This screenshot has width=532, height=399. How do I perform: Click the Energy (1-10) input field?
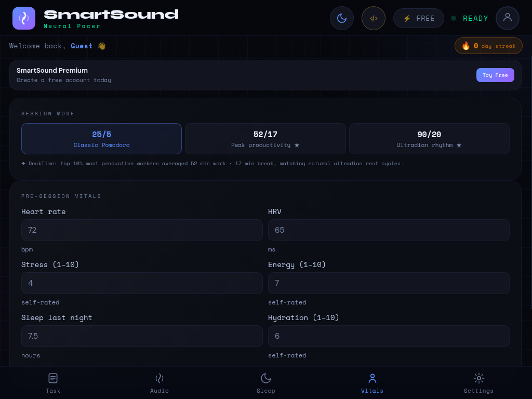pos(389,283)
